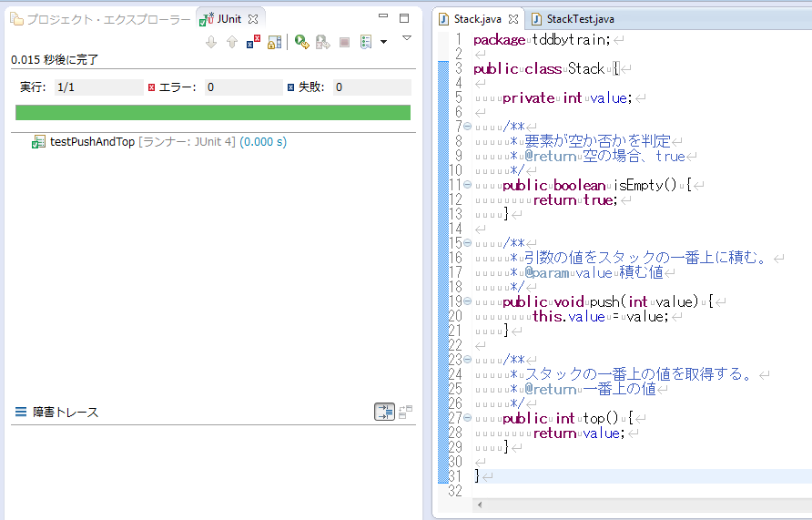Viewport: 812px width, 520px height.
Task: Click 'private int value;' declaration
Action: pos(567,97)
